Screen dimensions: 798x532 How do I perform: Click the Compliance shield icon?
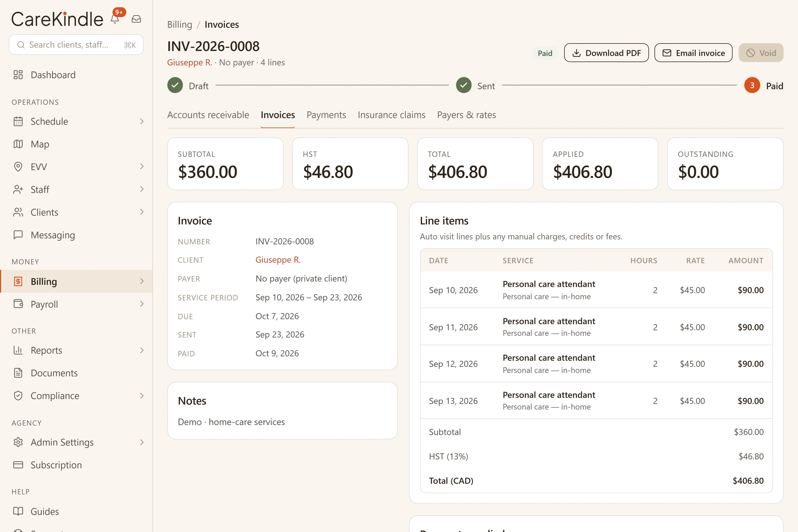point(18,396)
